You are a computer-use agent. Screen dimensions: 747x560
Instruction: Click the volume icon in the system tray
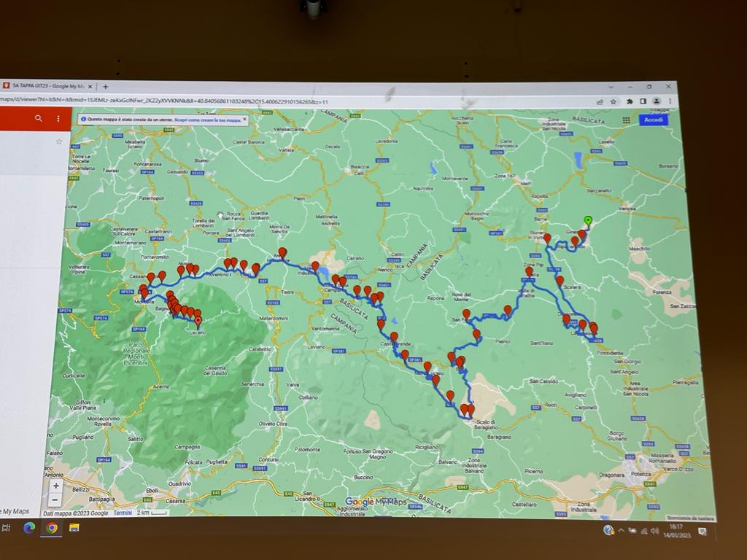click(655, 531)
